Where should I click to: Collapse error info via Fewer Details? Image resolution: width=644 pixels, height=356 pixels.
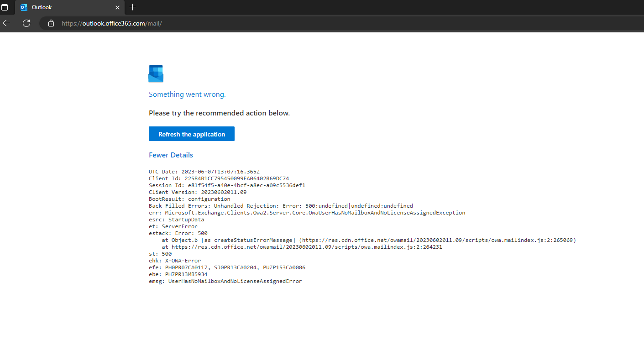click(x=171, y=155)
